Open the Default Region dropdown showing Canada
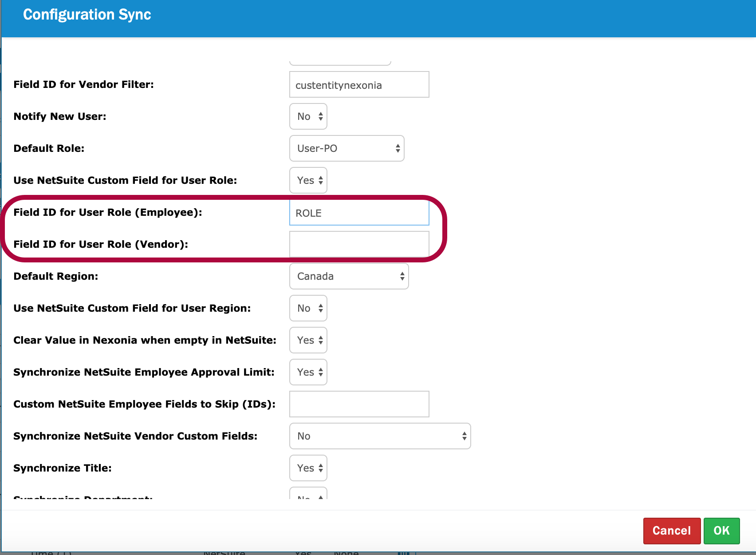The height and width of the screenshot is (555, 756). pyautogui.click(x=349, y=276)
